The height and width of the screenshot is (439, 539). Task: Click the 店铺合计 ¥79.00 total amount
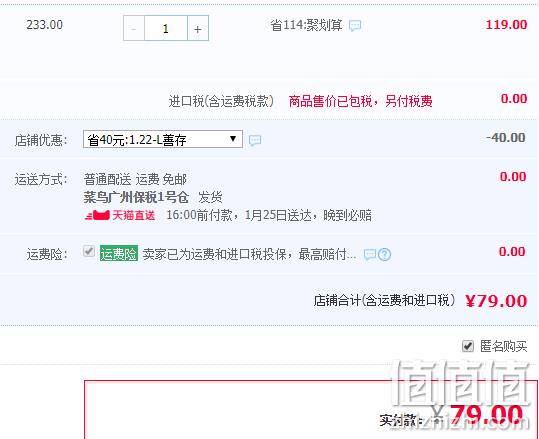pos(496,301)
